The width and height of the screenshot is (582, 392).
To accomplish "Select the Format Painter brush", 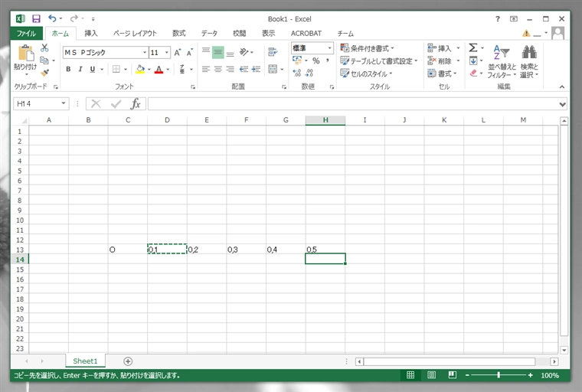I will (x=45, y=73).
